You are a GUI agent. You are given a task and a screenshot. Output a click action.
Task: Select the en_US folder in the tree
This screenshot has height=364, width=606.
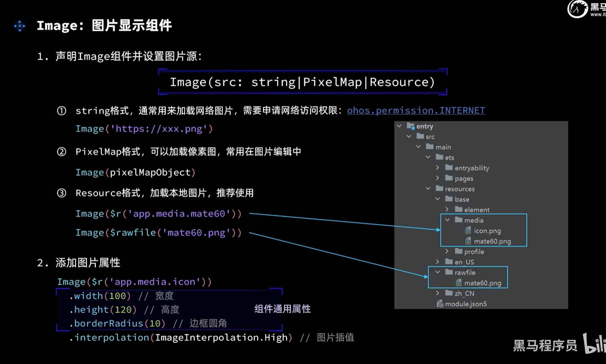[464, 262]
